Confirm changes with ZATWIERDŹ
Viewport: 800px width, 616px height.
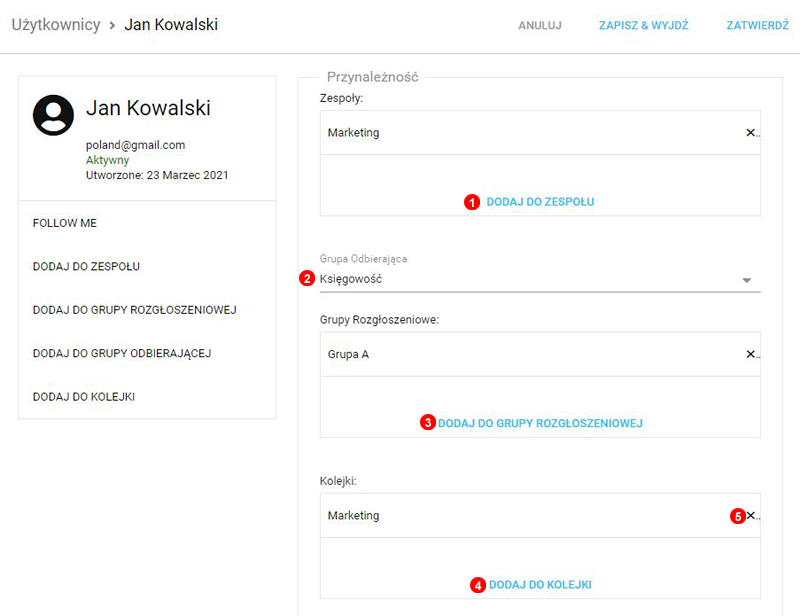757,25
